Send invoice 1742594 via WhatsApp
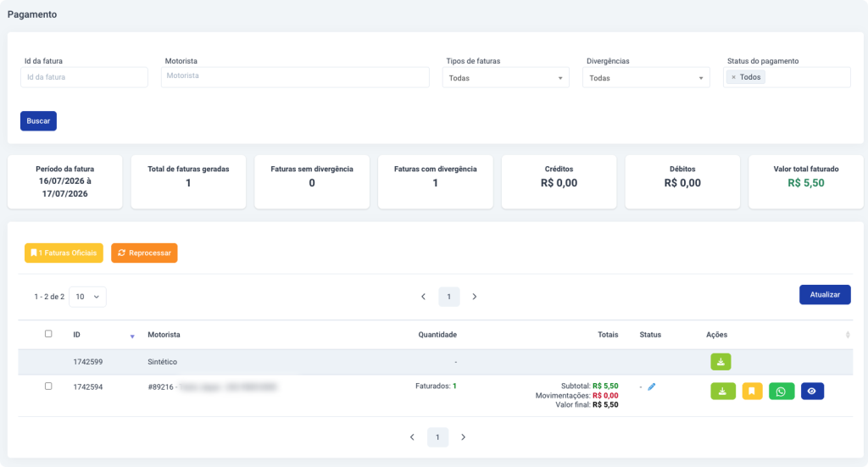 [x=781, y=392]
